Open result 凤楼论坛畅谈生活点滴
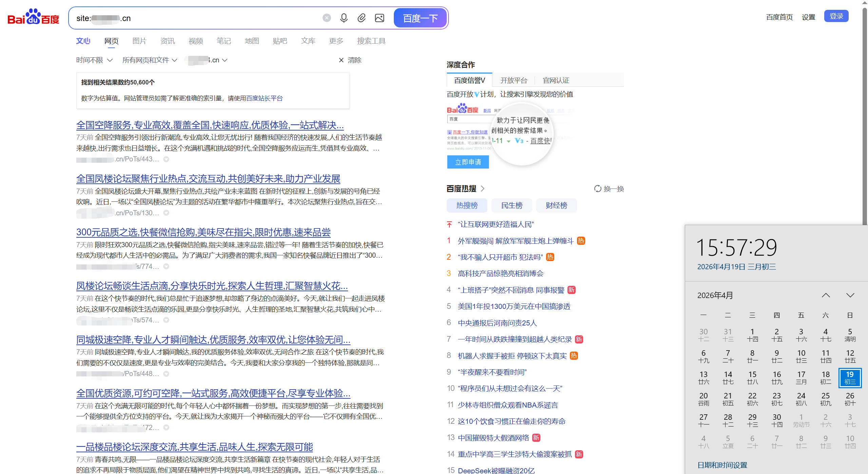This screenshot has width=868, height=474. tap(212, 286)
